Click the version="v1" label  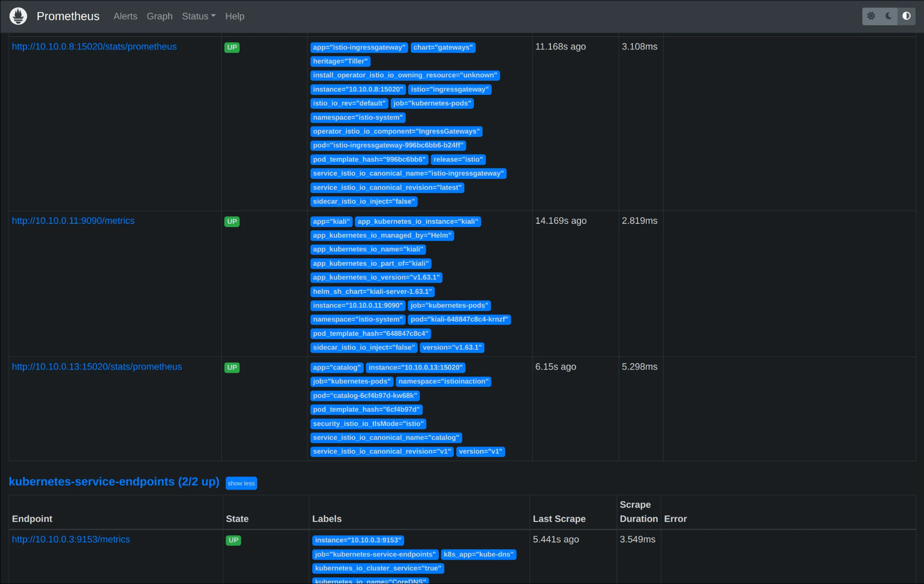(x=480, y=452)
